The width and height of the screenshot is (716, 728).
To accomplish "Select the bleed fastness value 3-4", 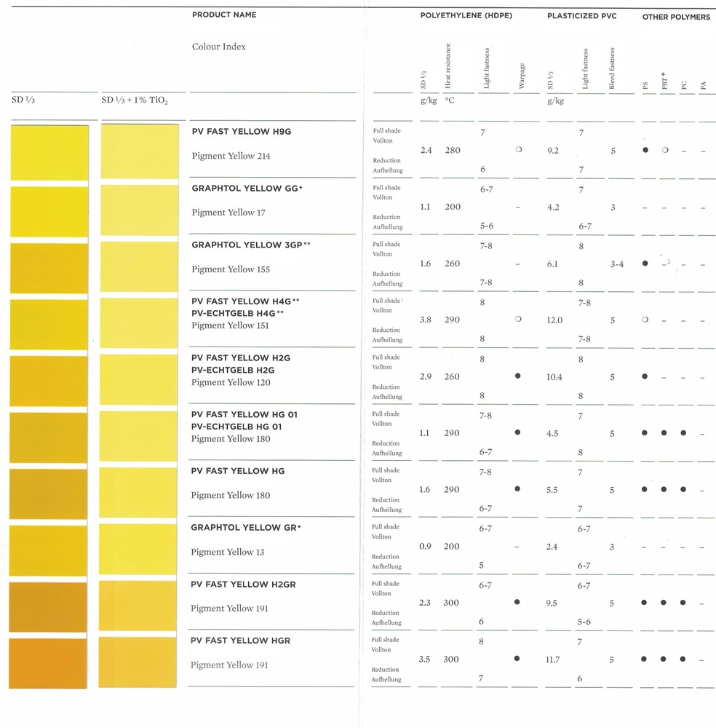I will pos(617,265).
